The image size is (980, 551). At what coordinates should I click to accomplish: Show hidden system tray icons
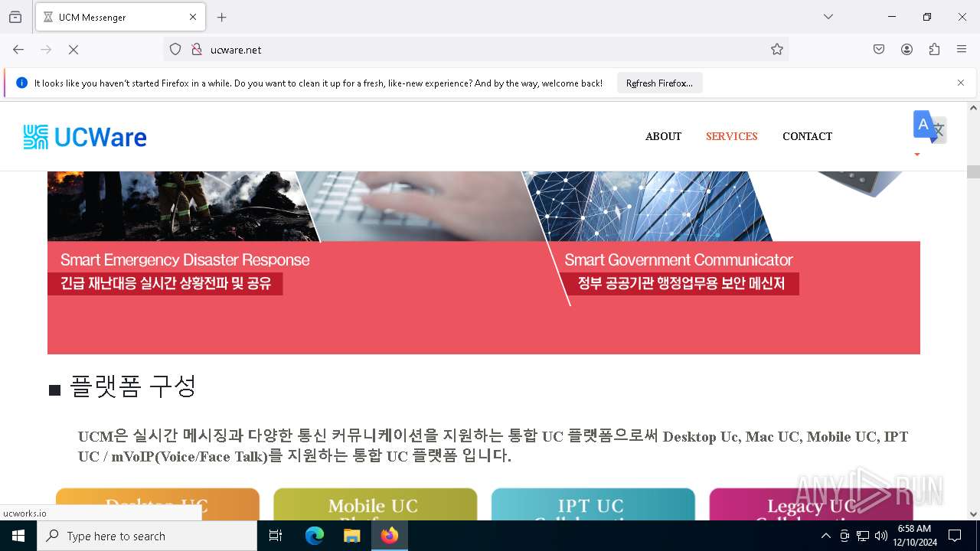pyautogui.click(x=825, y=536)
